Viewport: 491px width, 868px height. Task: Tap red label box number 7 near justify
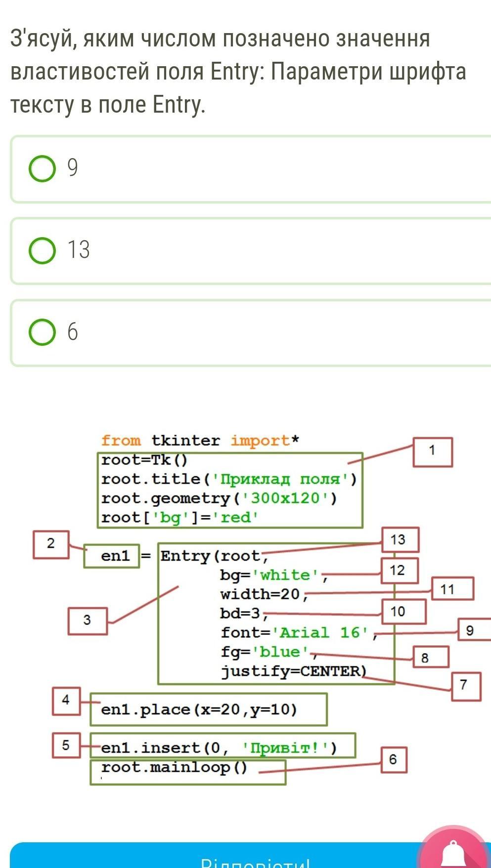[465, 686]
